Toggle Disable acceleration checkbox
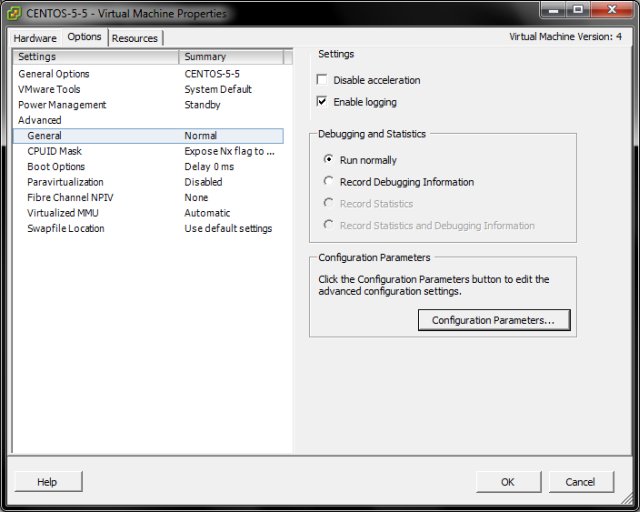 click(322, 80)
